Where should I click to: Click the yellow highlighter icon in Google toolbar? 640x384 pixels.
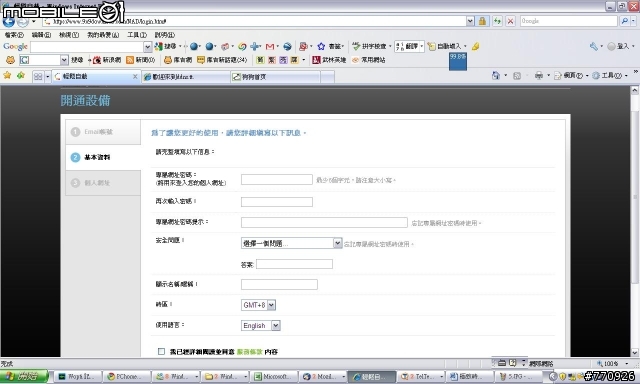pos(475,47)
